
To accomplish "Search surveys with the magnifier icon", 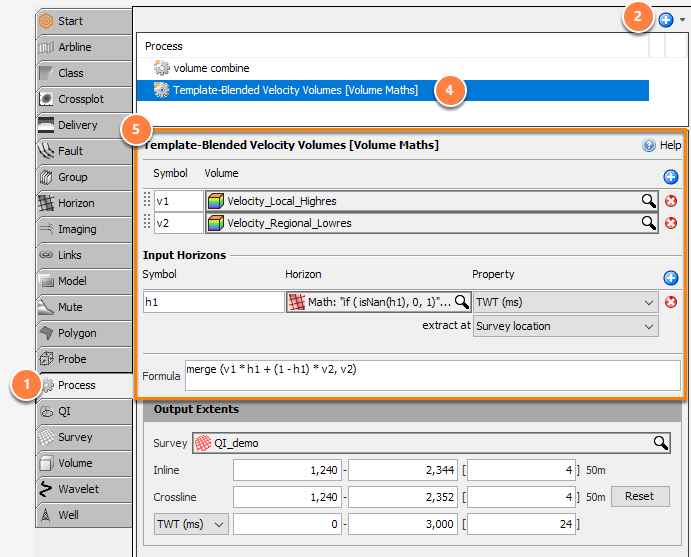I will [x=660, y=443].
